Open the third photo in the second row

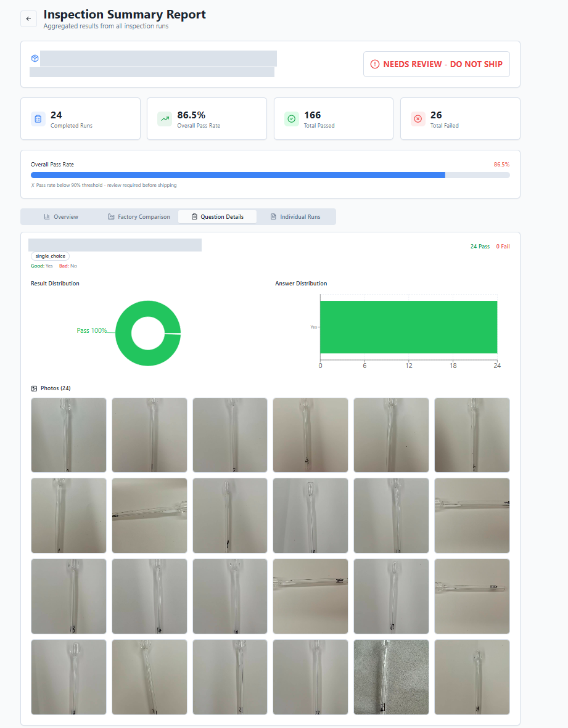pyautogui.click(x=230, y=516)
